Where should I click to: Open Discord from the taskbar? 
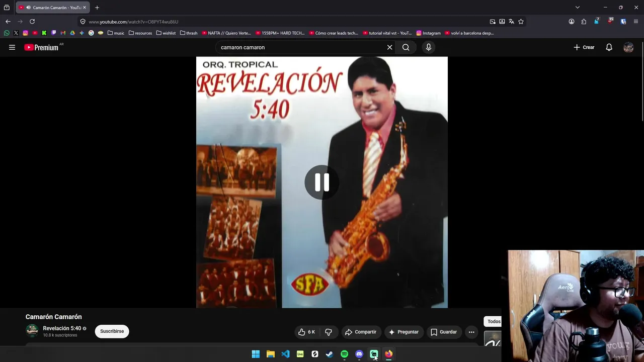click(x=359, y=354)
